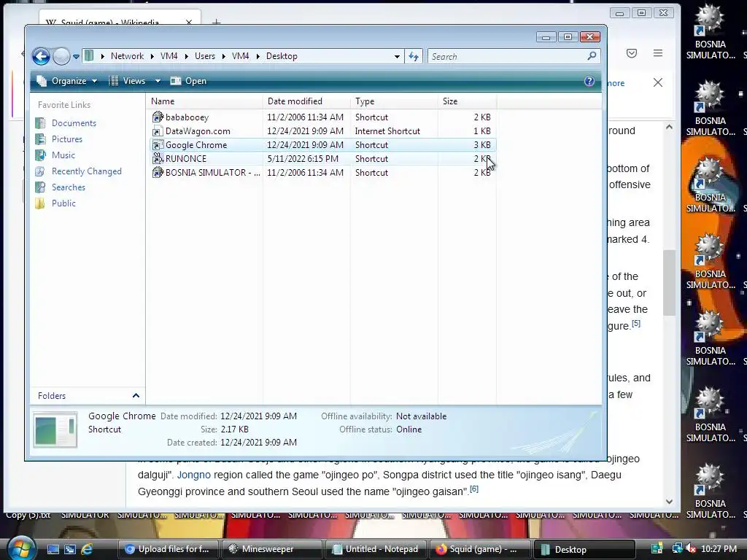Image resolution: width=747 pixels, height=560 pixels.
Task: Click the 5/11/2022 6:15 PM date cell
Action: [x=303, y=158]
